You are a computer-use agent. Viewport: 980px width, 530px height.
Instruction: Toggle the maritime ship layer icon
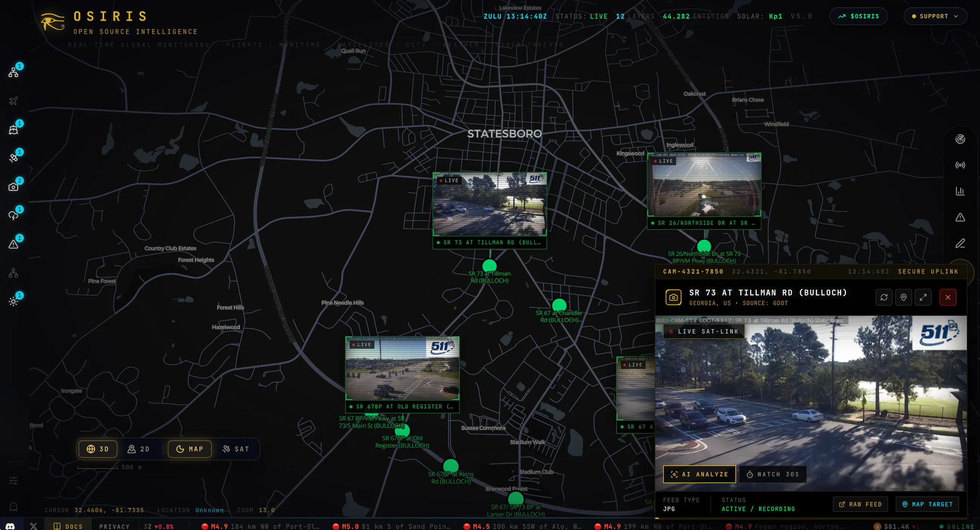point(13,129)
